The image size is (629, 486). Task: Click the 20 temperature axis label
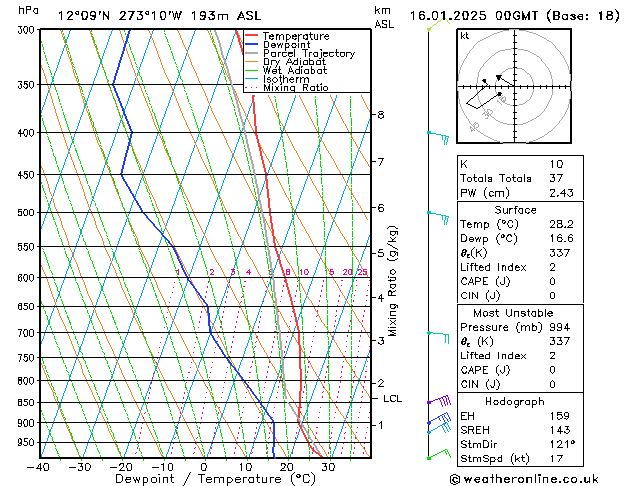pyautogui.click(x=287, y=467)
